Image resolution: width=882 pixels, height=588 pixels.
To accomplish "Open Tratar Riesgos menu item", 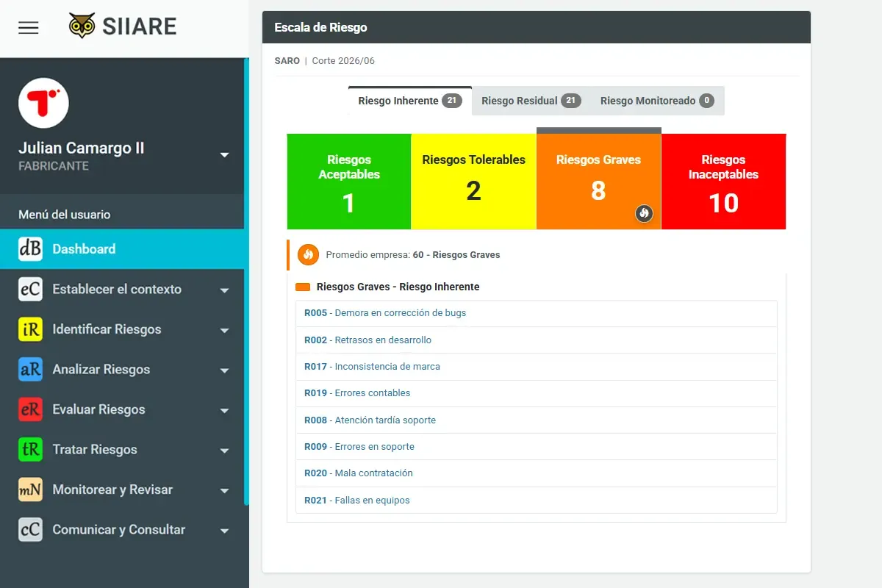I will pos(122,449).
